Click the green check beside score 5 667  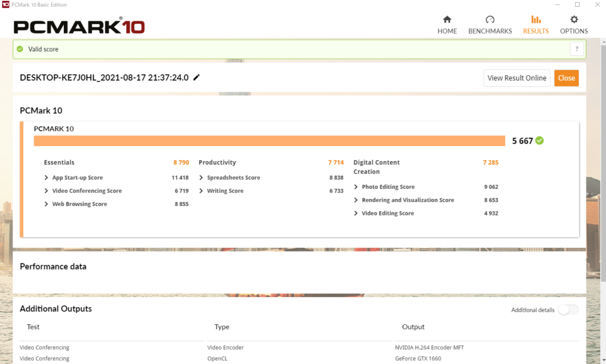pyautogui.click(x=540, y=141)
